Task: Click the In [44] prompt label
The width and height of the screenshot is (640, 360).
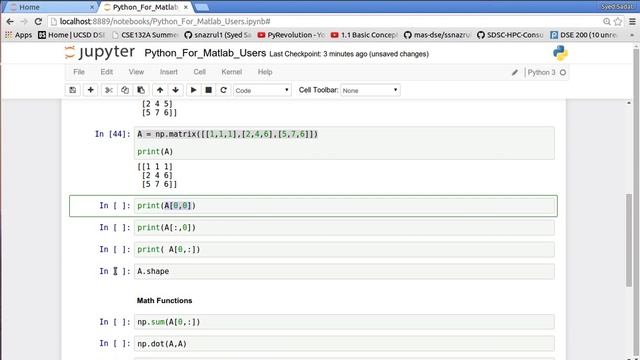Action: point(113,134)
